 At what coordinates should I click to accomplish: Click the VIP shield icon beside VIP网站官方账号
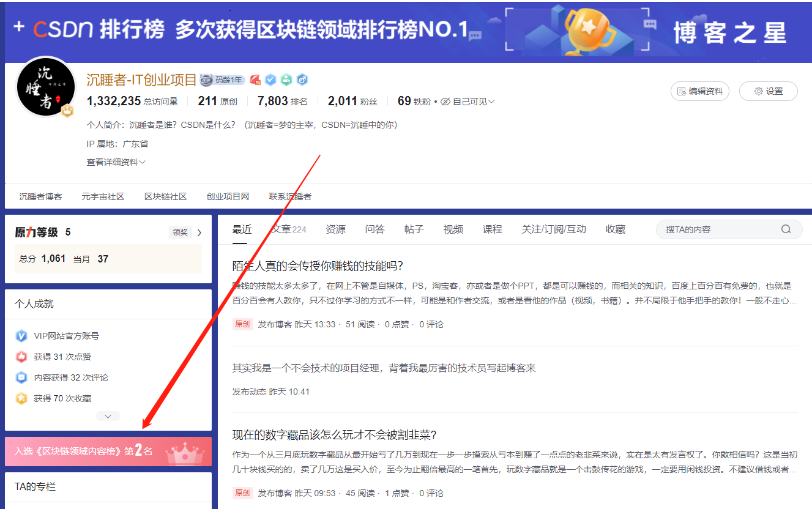click(x=21, y=336)
